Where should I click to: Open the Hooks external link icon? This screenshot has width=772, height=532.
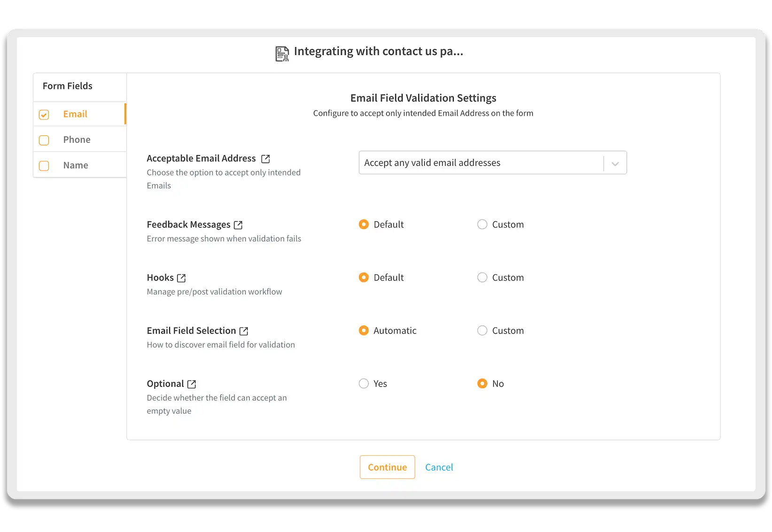(x=181, y=278)
